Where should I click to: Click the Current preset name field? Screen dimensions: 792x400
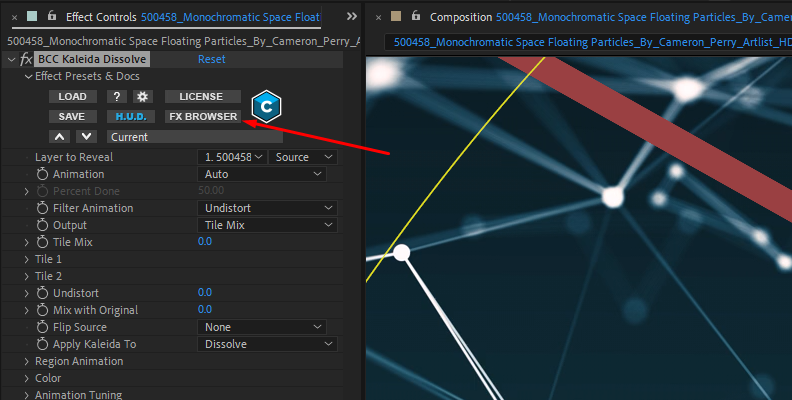pyautogui.click(x=194, y=137)
